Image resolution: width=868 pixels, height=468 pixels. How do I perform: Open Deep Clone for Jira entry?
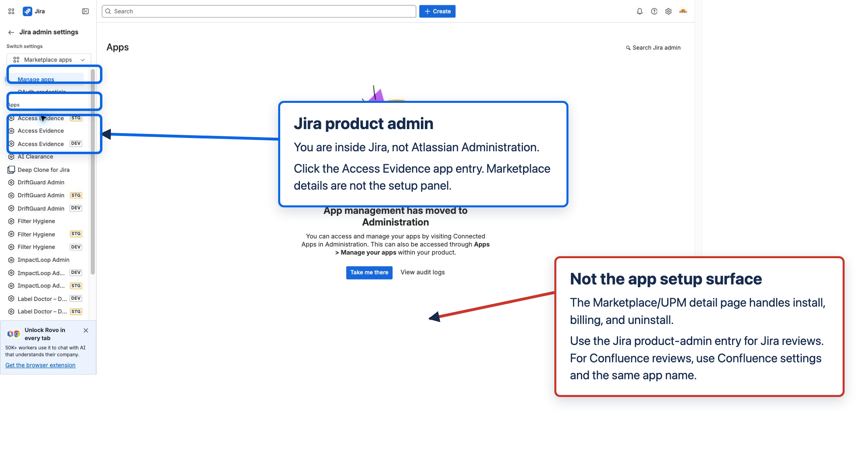point(45,170)
